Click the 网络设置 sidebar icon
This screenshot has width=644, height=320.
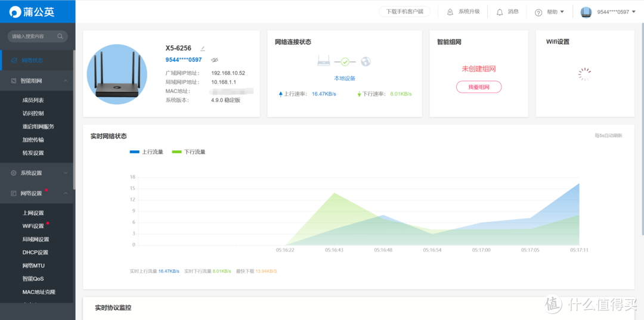(x=14, y=193)
